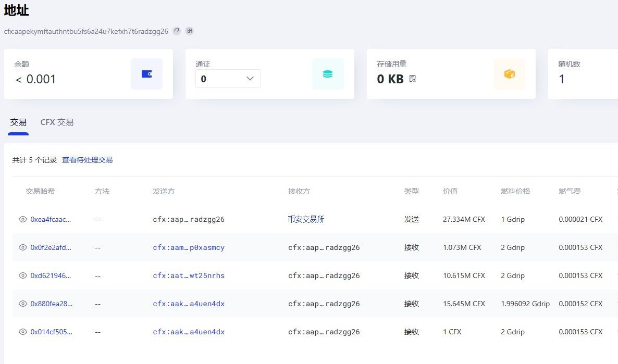Toggle eye icon for 0xd621946 transaction
The height and width of the screenshot is (364, 618).
(x=23, y=276)
